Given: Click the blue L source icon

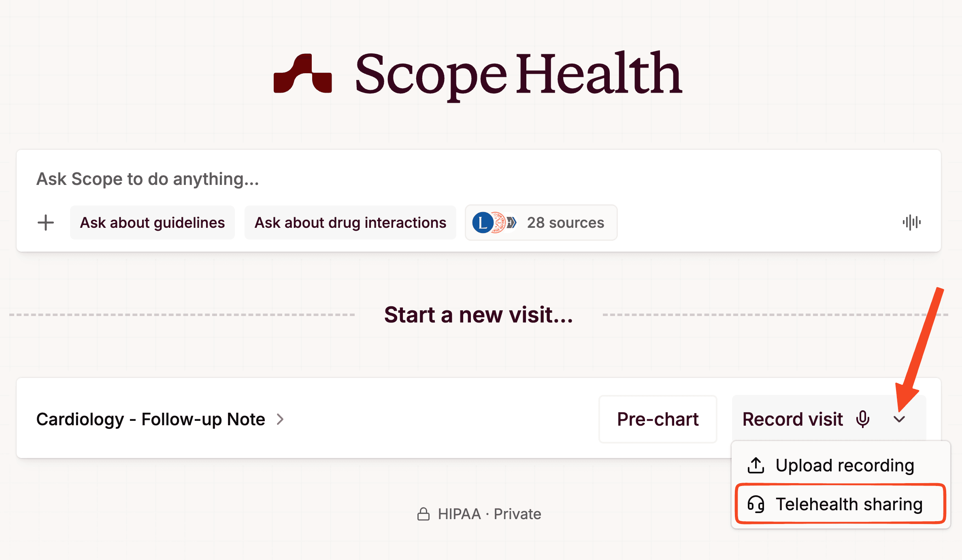Looking at the screenshot, I should pos(482,223).
